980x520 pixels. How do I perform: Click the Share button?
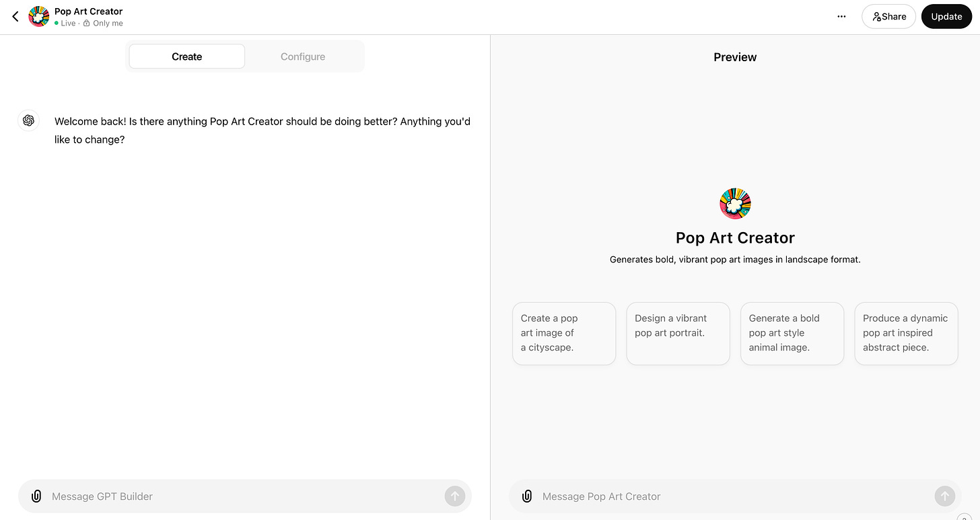click(x=888, y=17)
